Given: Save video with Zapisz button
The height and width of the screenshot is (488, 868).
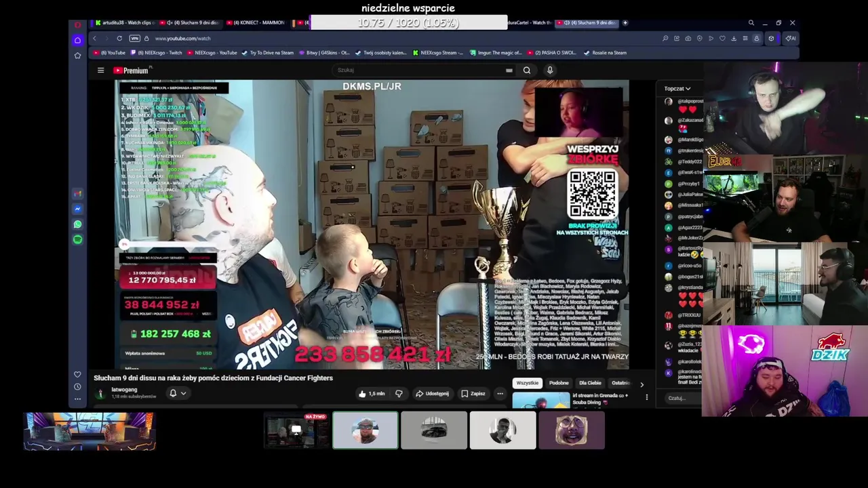Looking at the screenshot, I should click(473, 394).
